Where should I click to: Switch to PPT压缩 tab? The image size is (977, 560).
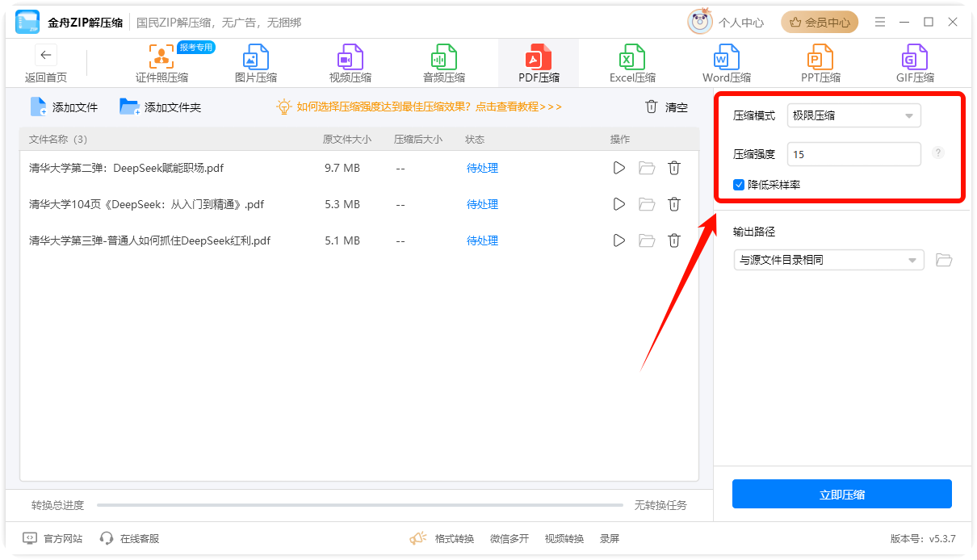pos(820,64)
